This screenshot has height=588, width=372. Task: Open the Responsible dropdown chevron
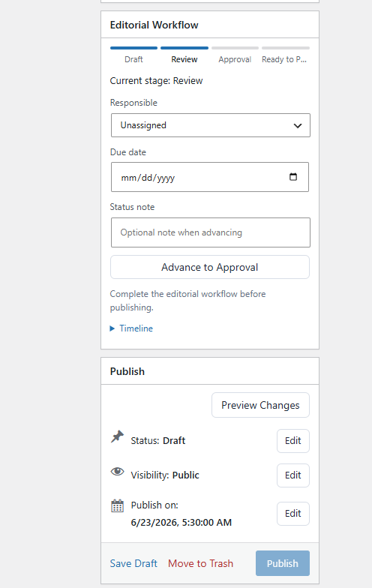[x=298, y=126]
